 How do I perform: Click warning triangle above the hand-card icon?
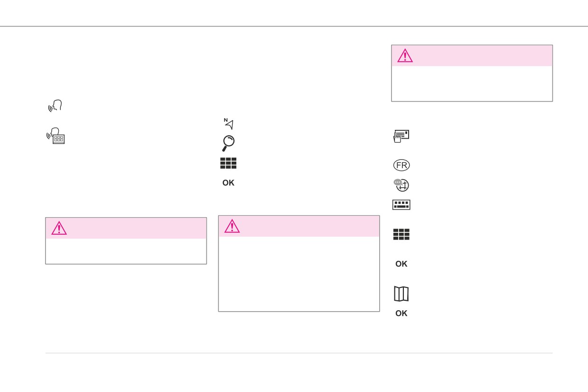tap(405, 56)
